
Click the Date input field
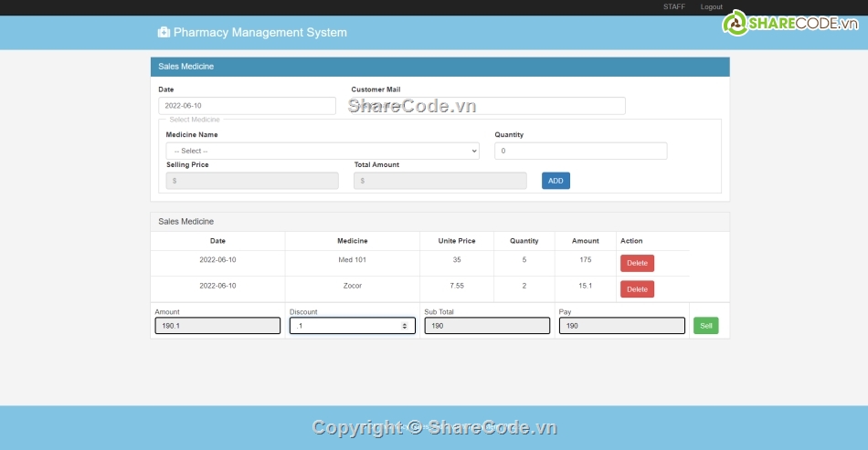pyautogui.click(x=247, y=106)
